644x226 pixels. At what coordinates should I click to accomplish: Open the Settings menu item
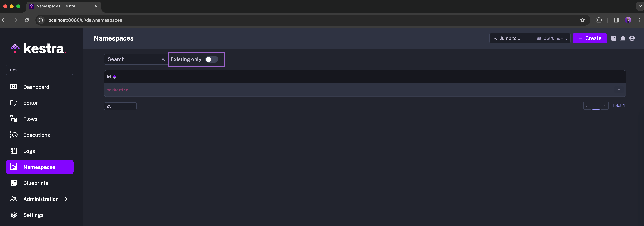tap(33, 215)
